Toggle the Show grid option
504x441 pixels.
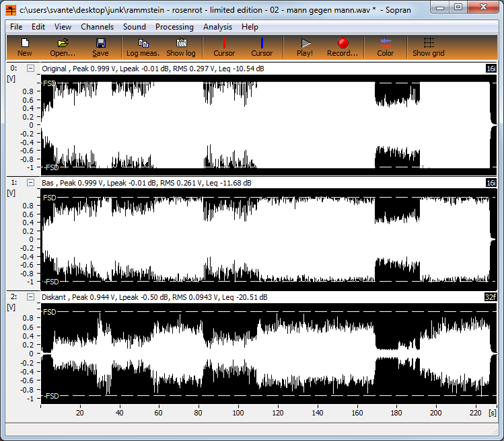pyautogui.click(x=428, y=46)
